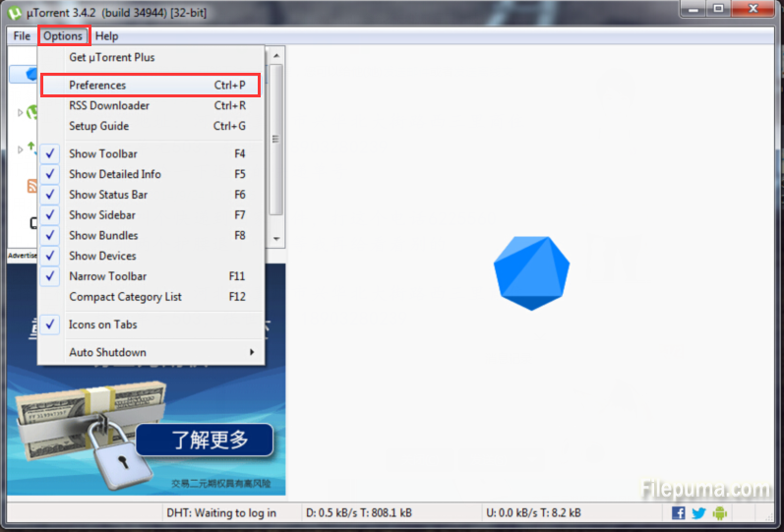Expand the second sidebar tree node arrow

pos(20,149)
